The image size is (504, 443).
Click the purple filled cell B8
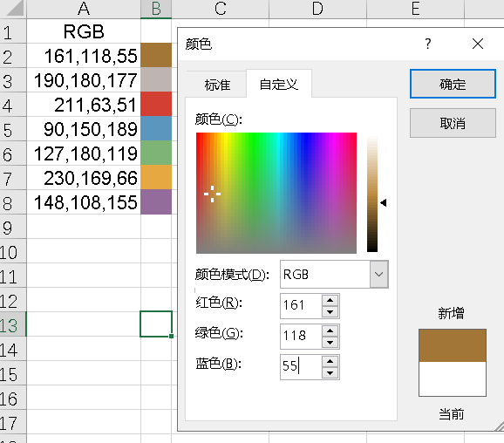point(156,202)
